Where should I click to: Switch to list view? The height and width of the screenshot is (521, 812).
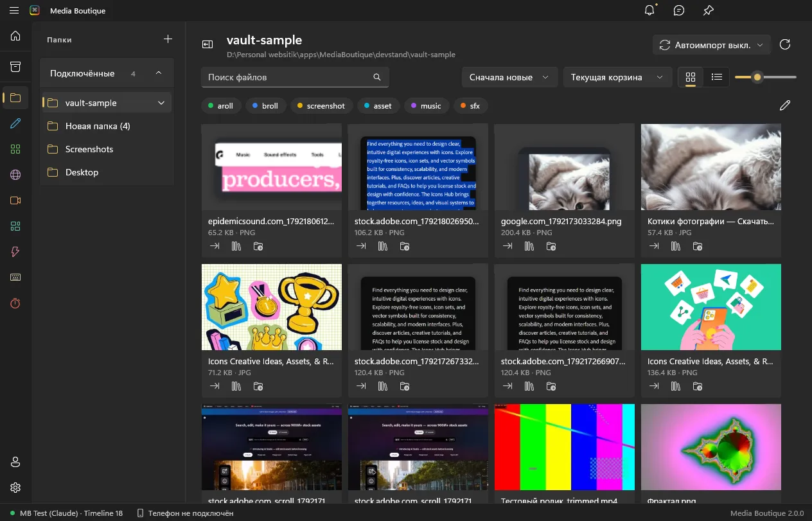click(x=717, y=78)
